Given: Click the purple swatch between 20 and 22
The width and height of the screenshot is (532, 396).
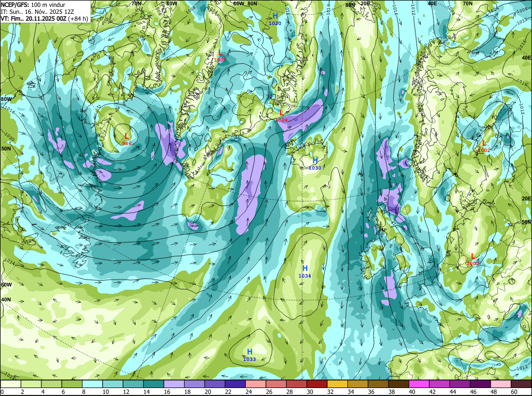Looking at the screenshot, I should pyautogui.click(x=215, y=384).
